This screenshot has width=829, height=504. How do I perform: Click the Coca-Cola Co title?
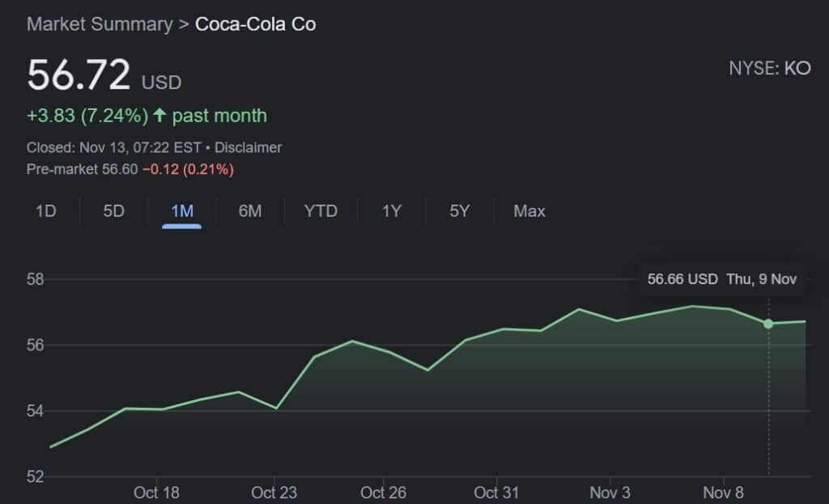256,24
